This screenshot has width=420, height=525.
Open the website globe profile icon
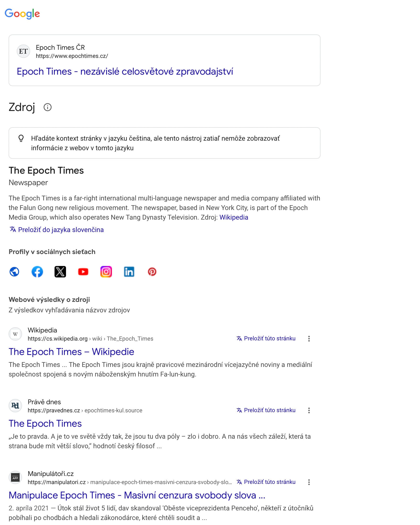14,272
